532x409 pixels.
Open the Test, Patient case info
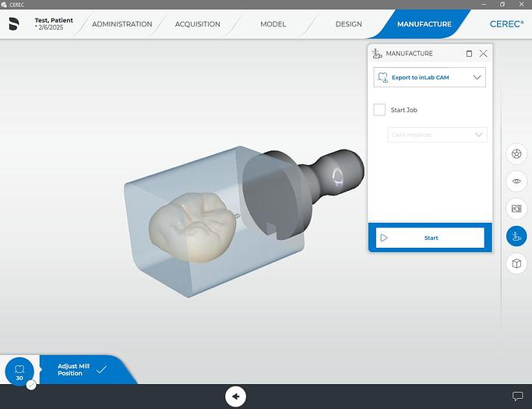(x=54, y=23)
